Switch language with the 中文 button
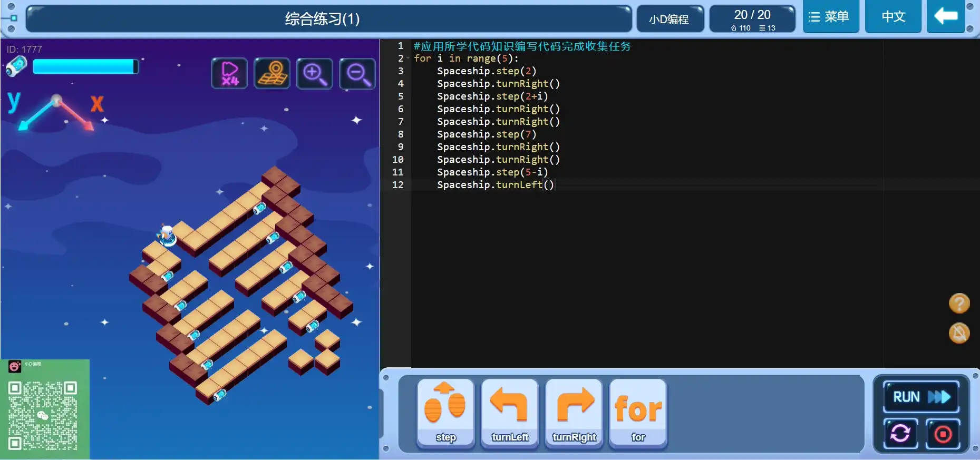 point(893,17)
